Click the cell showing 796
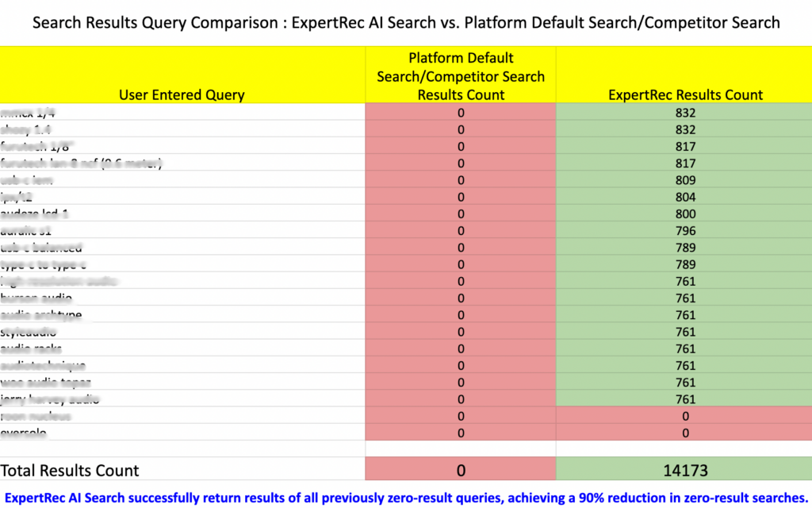This screenshot has height=508, width=812. pos(685,231)
